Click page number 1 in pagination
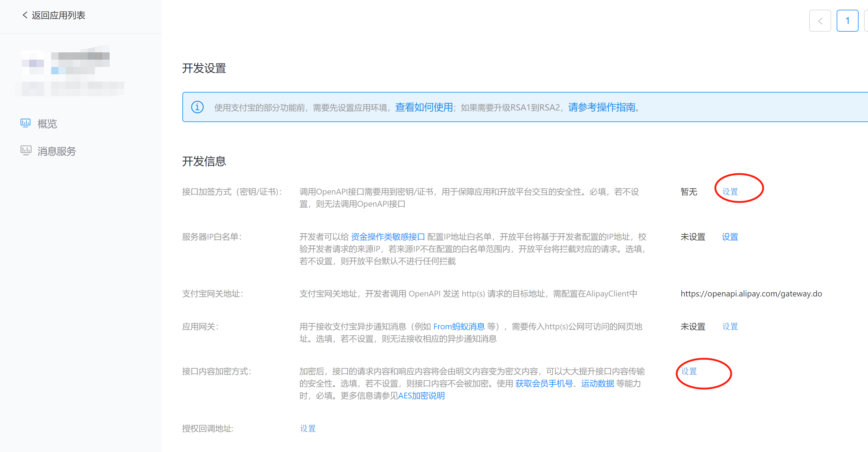 pos(847,21)
